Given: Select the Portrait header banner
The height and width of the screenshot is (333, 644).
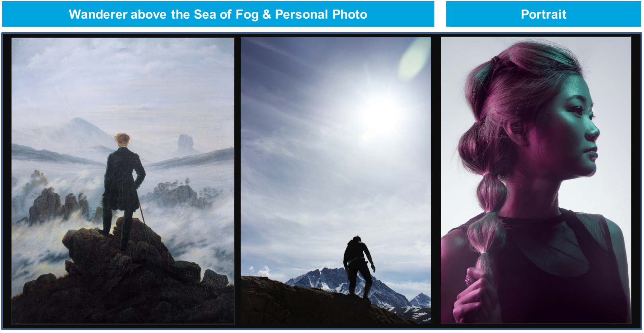Looking at the screenshot, I should (543, 14).
